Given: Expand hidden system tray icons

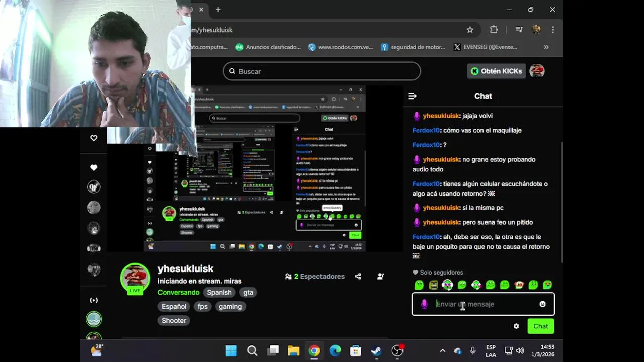Looking at the screenshot, I should pyautogui.click(x=442, y=351).
